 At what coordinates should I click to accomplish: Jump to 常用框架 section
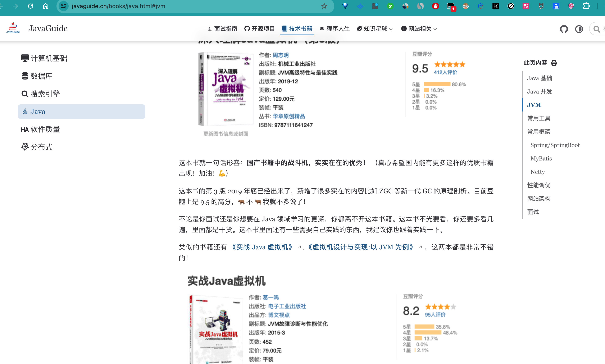click(539, 132)
